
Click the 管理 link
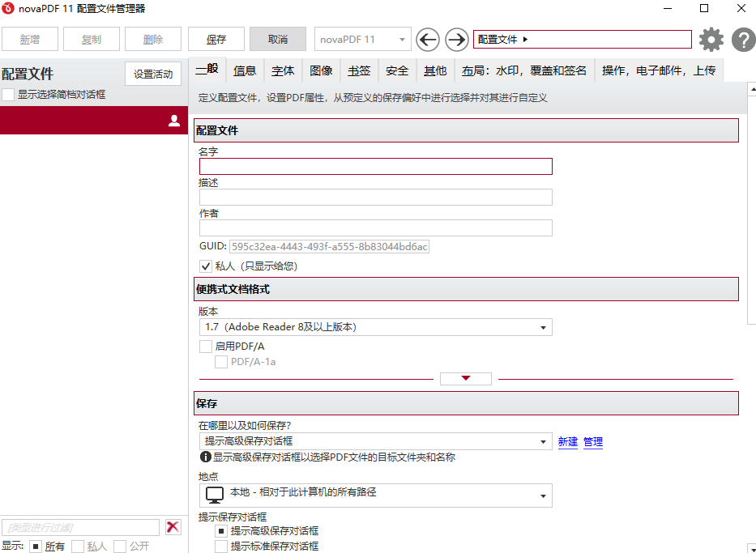[592, 442]
